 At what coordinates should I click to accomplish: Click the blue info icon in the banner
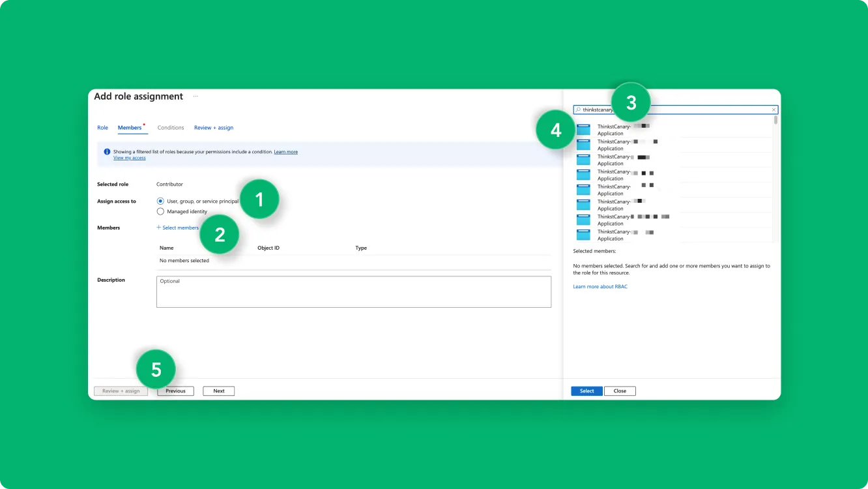[x=107, y=152]
